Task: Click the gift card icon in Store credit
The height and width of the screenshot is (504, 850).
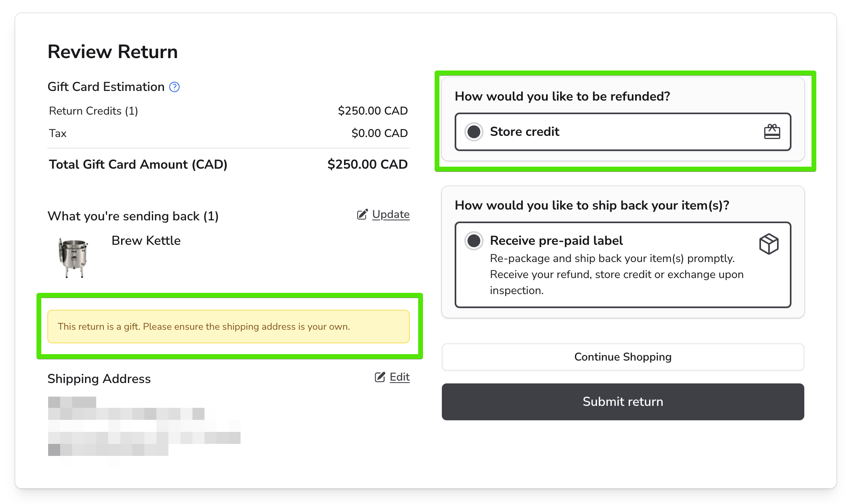Action: click(x=772, y=131)
